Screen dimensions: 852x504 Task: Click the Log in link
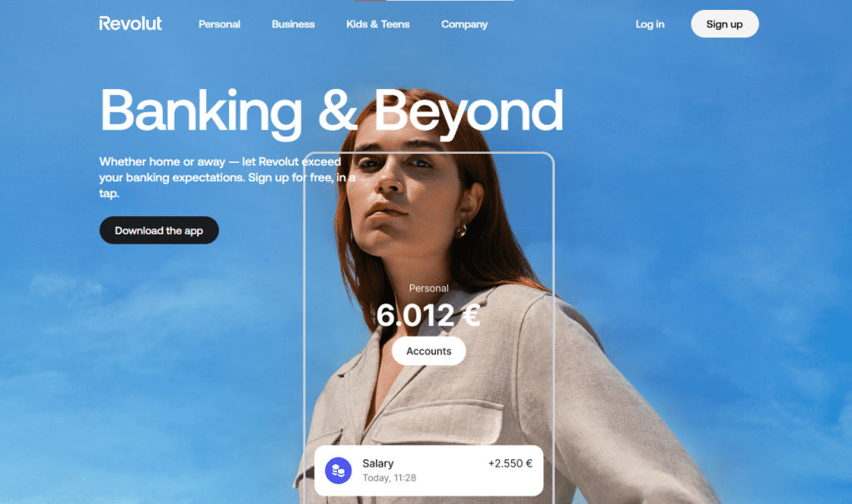(x=650, y=24)
